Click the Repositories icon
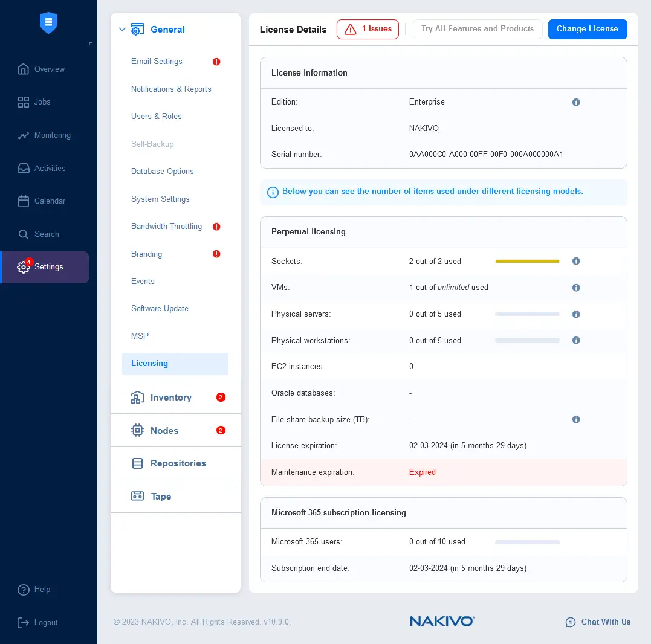 point(137,463)
